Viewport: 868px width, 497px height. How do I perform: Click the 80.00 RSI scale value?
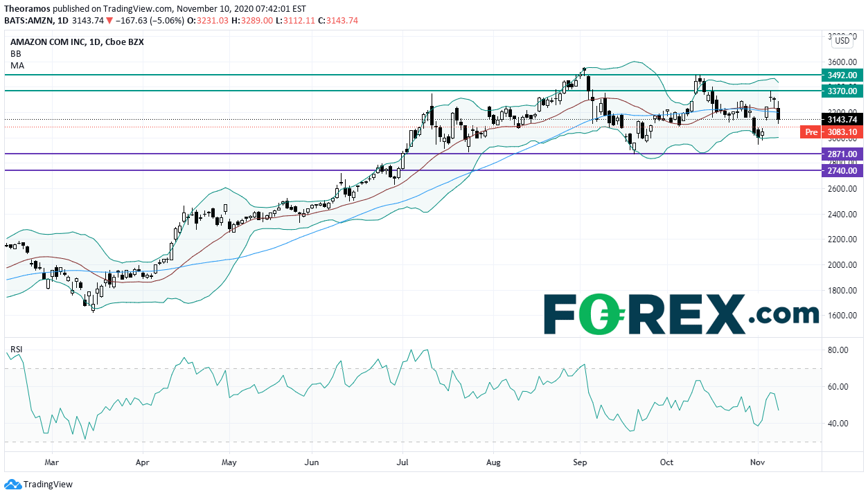(838, 350)
